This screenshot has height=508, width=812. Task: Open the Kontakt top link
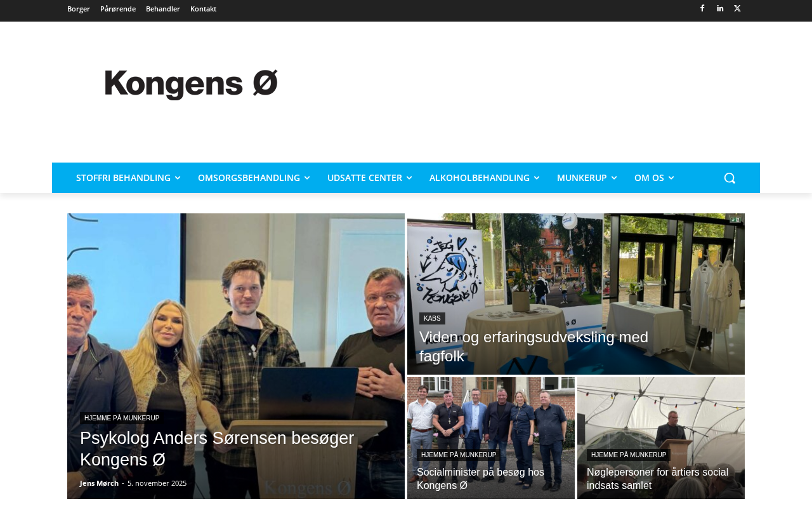203,9
